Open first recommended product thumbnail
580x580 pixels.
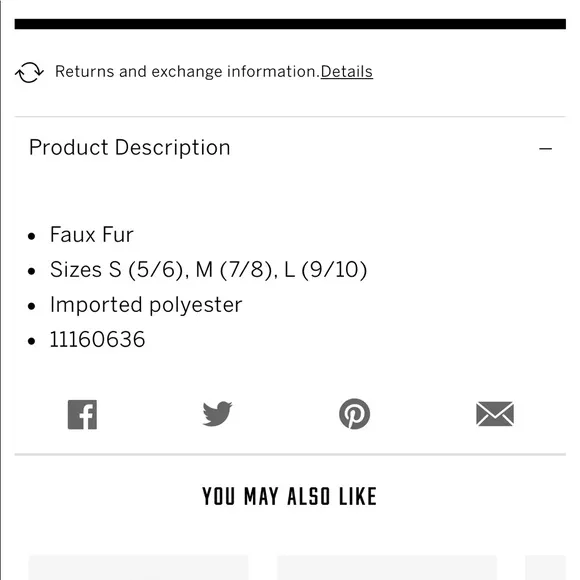(138, 567)
